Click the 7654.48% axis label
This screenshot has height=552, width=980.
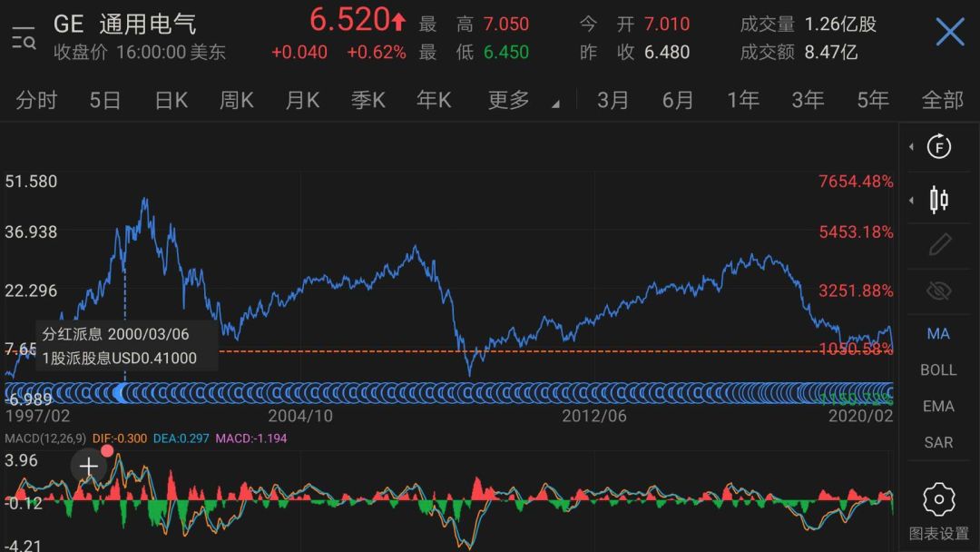[856, 182]
